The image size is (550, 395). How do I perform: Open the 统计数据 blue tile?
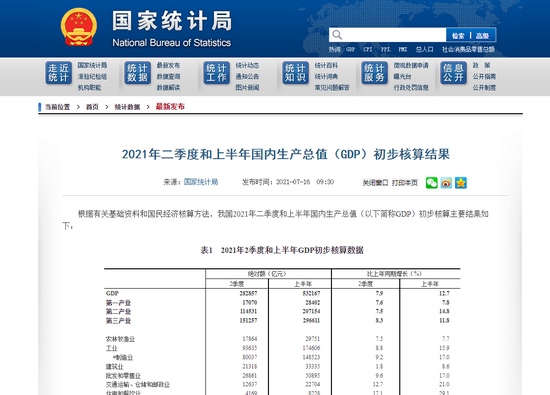coord(138,73)
